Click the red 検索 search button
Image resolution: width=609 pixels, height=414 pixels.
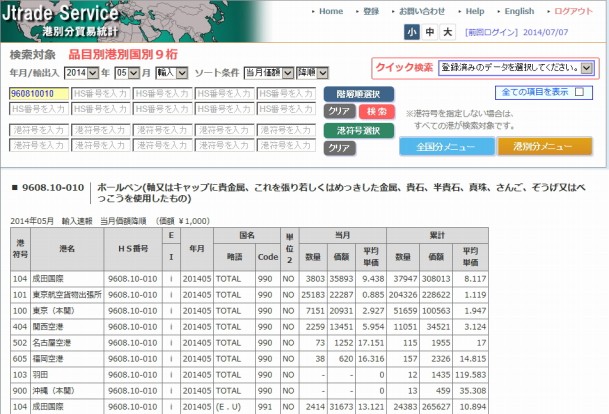378,111
